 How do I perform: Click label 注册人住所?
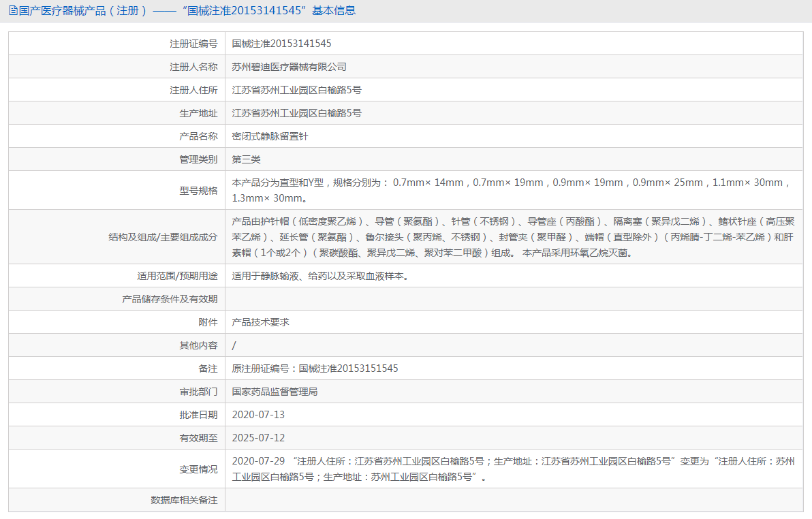[x=193, y=90]
